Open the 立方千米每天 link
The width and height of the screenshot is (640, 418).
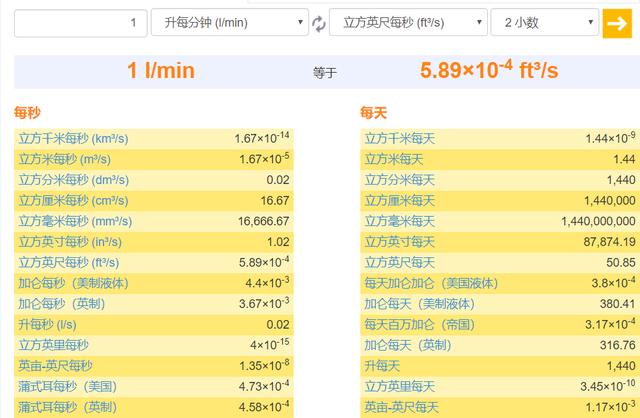click(400, 139)
